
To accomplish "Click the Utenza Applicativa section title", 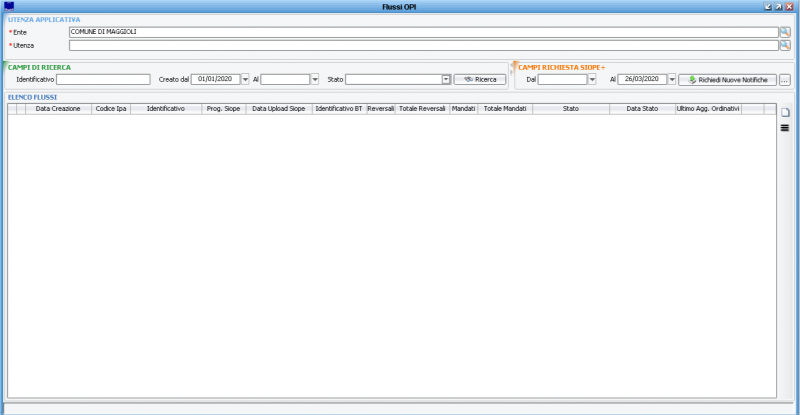I will point(44,19).
